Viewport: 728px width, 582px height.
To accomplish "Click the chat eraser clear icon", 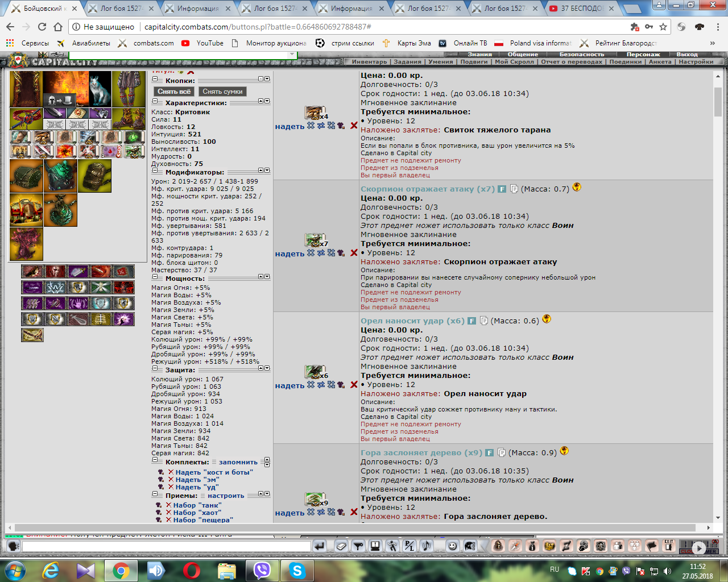I will coord(341,546).
